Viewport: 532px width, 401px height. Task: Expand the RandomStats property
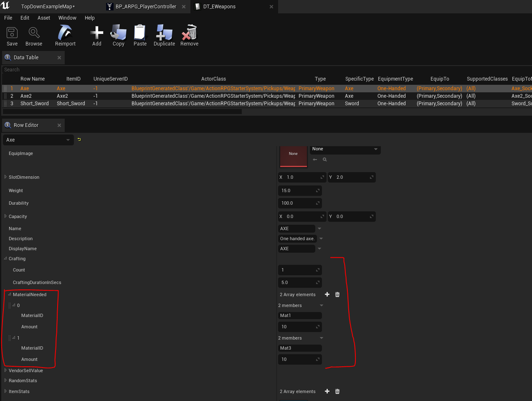pos(5,381)
